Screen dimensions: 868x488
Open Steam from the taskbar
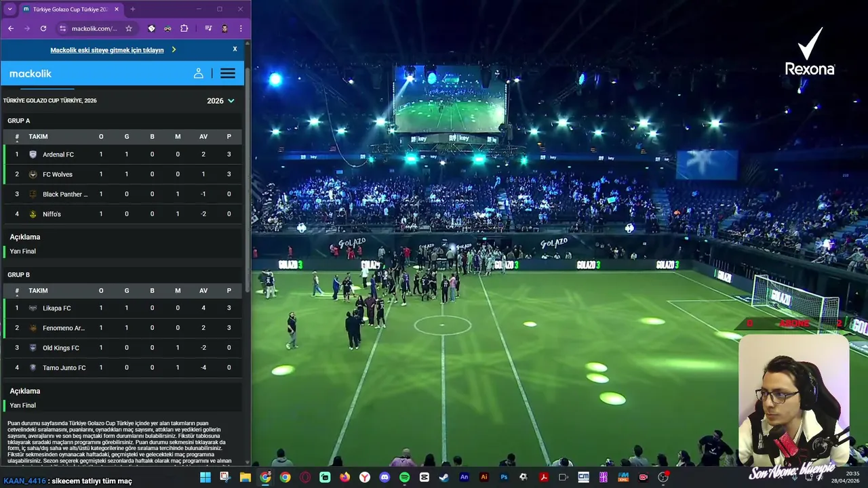coord(444,477)
